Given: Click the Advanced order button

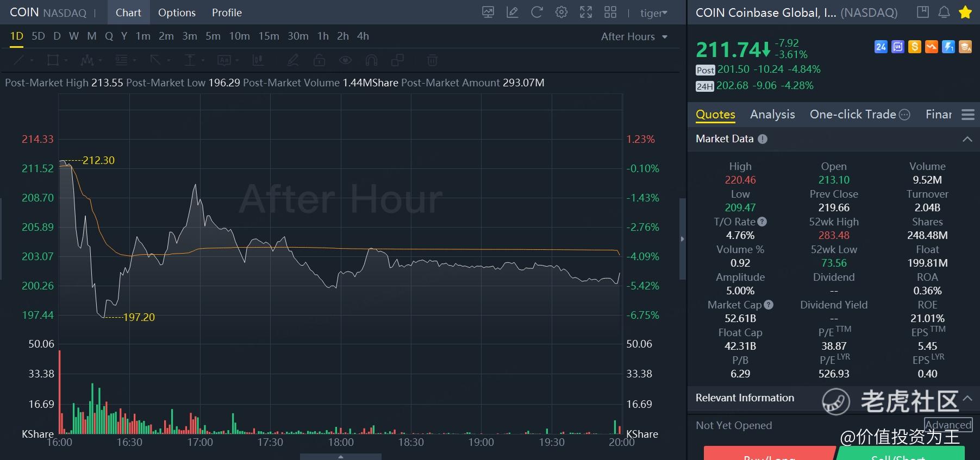Looking at the screenshot, I should coord(948,425).
